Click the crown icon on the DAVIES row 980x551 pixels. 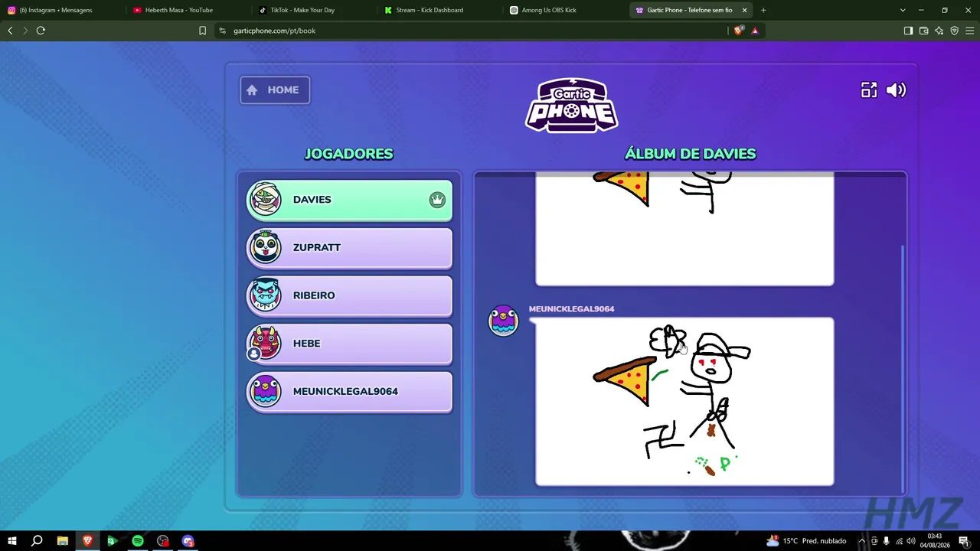point(437,200)
